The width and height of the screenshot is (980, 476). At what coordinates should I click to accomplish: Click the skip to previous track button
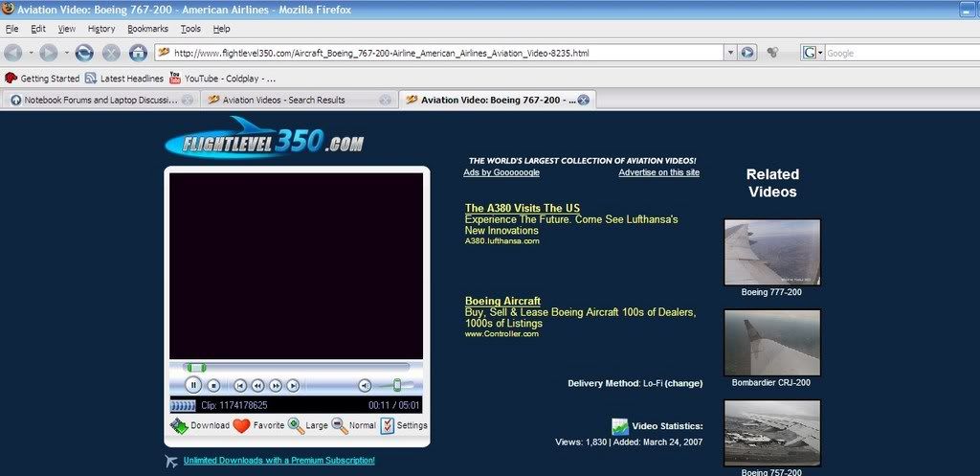(x=240, y=386)
